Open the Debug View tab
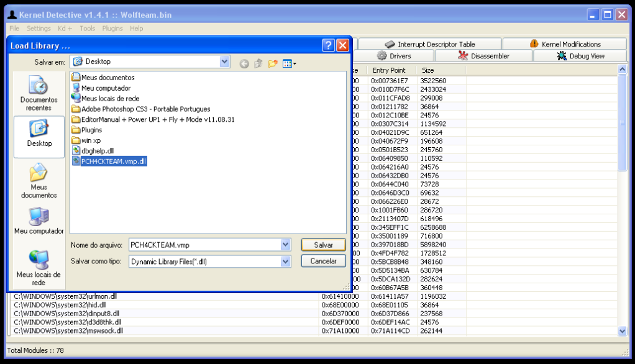Viewport: 635px width, 364px height. click(x=580, y=56)
